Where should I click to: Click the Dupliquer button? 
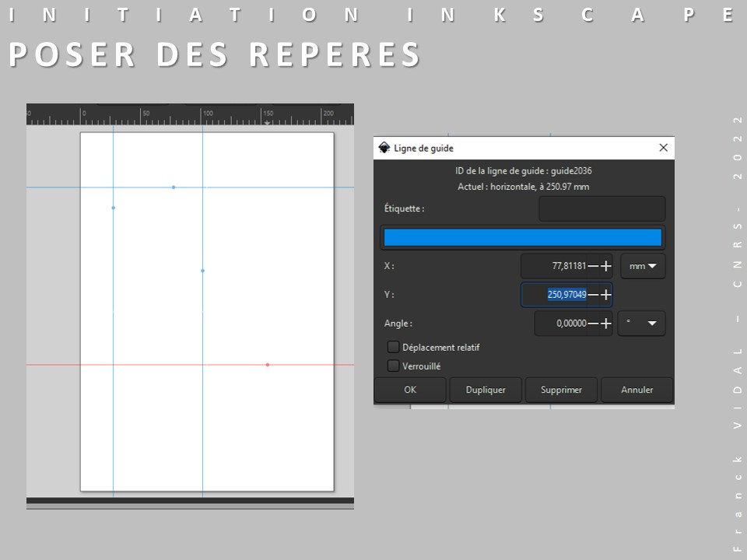coord(486,390)
